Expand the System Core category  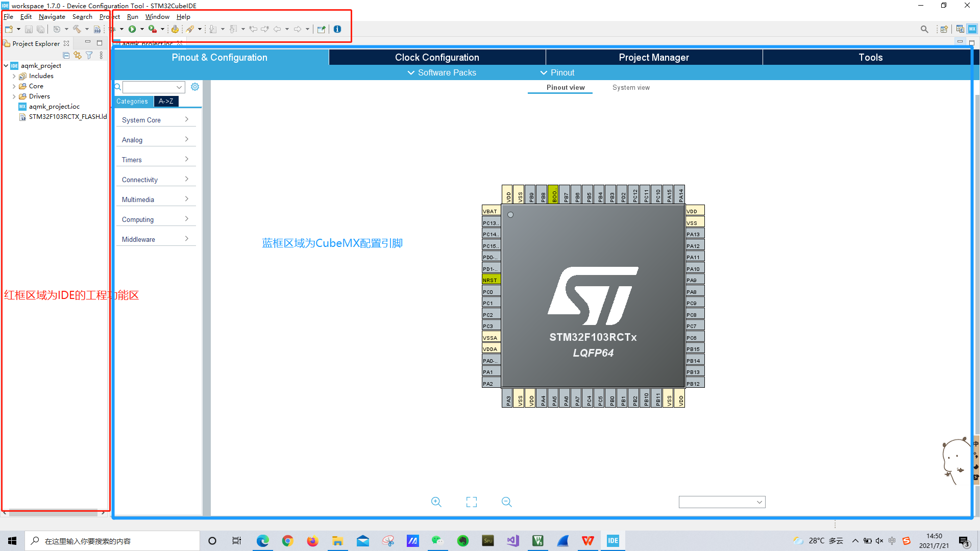pos(156,119)
